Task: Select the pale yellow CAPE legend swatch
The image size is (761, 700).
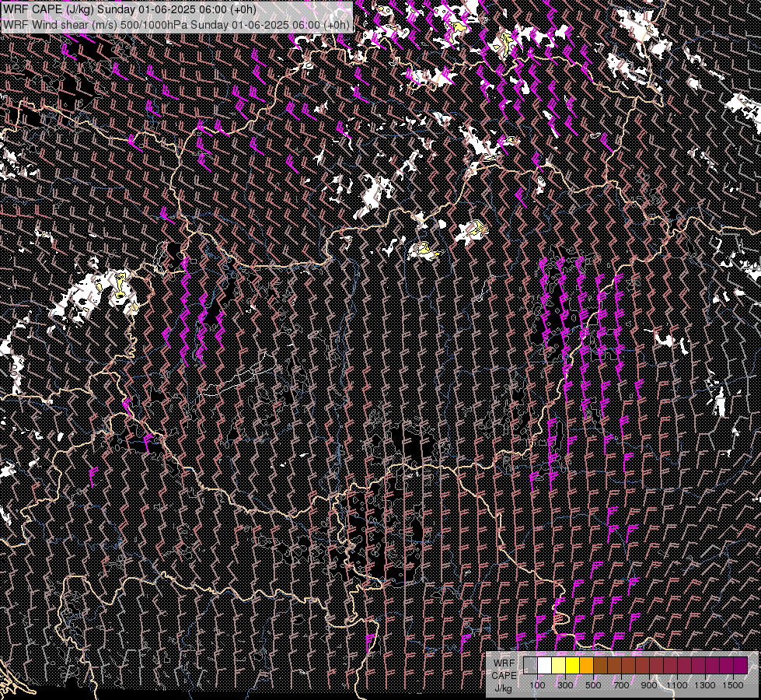Action: (x=559, y=665)
